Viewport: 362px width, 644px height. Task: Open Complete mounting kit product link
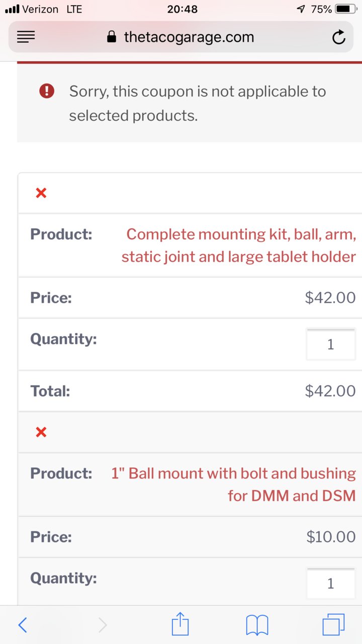coord(239,246)
